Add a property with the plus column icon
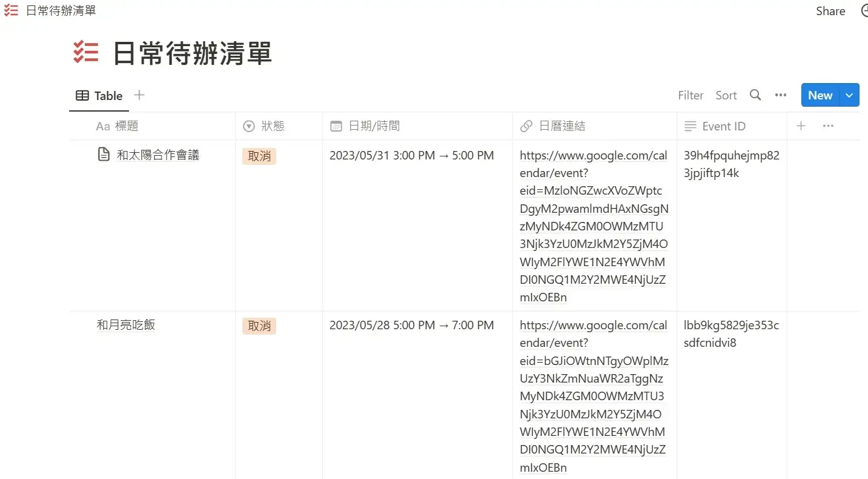868x479 pixels. pos(801,126)
